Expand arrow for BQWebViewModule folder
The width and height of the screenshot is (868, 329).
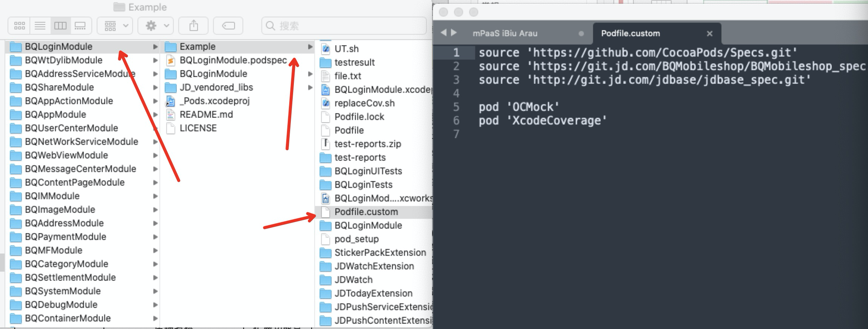(x=155, y=155)
